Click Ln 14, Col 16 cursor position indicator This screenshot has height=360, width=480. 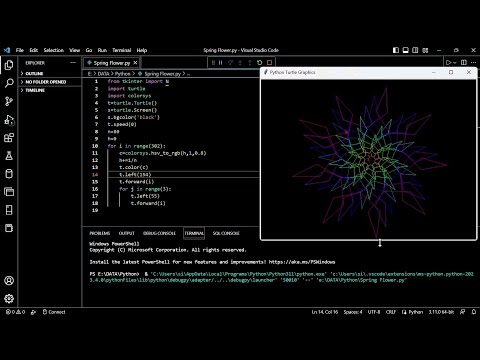click(x=325, y=312)
